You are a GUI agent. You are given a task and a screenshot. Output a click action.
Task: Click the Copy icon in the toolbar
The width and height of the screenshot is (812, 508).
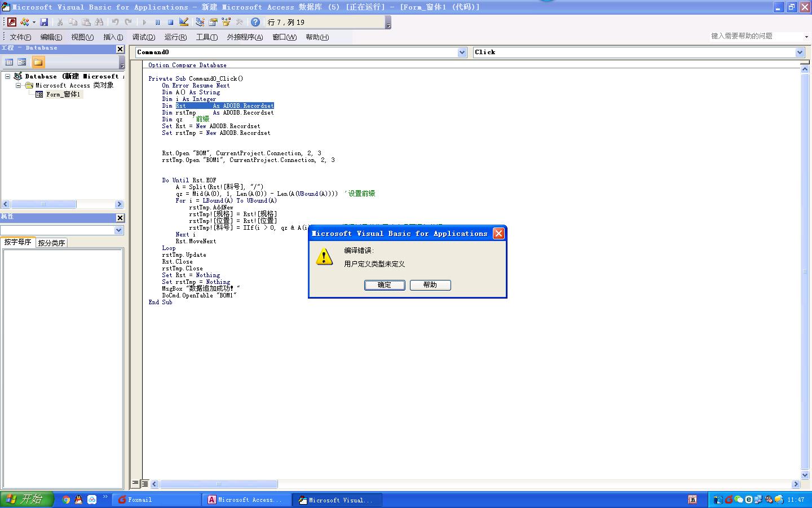pos(73,22)
